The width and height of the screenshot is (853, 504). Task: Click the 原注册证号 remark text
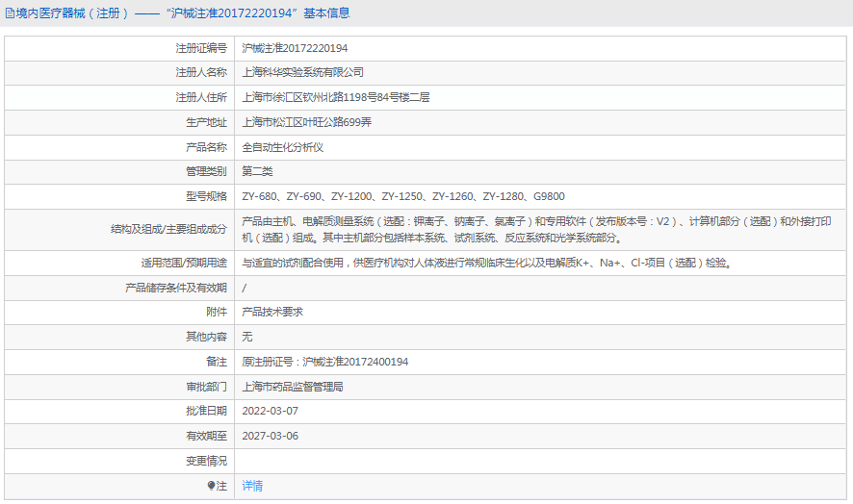tap(324, 363)
